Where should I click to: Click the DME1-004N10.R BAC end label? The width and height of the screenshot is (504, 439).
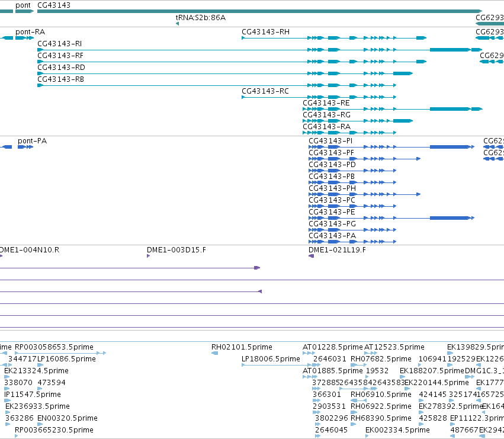point(30,250)
